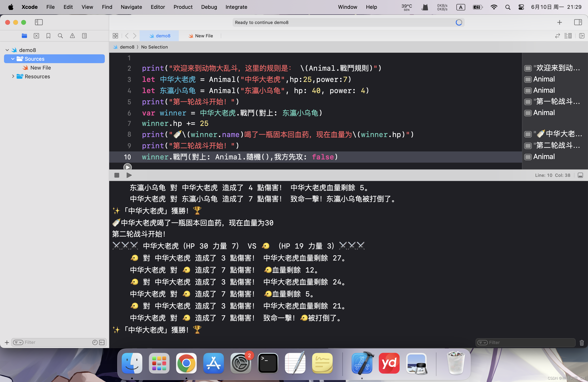Clear console with trash icon

click(x=582, y=342)
